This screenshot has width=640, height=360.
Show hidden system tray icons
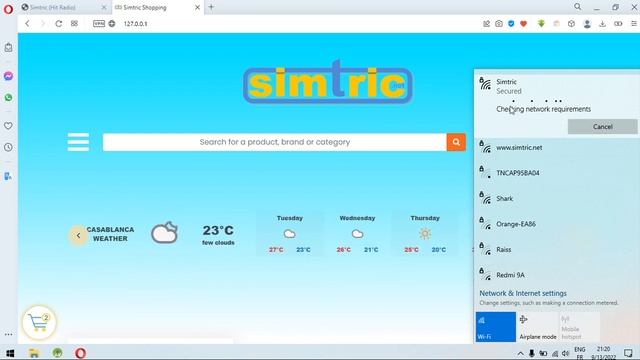(x=520, y=353)
